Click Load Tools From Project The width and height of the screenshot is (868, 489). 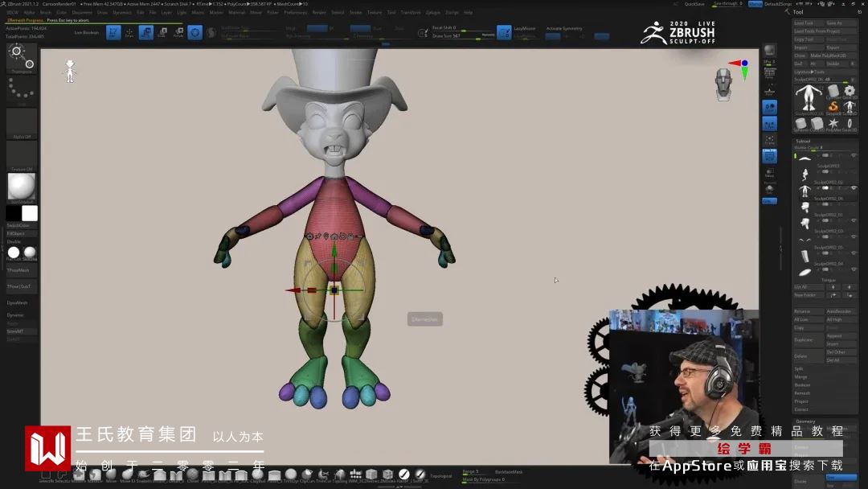825,31
